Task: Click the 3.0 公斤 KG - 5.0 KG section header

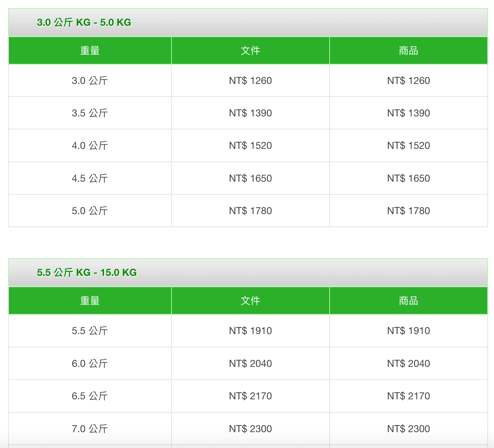Action: (84, 23)
